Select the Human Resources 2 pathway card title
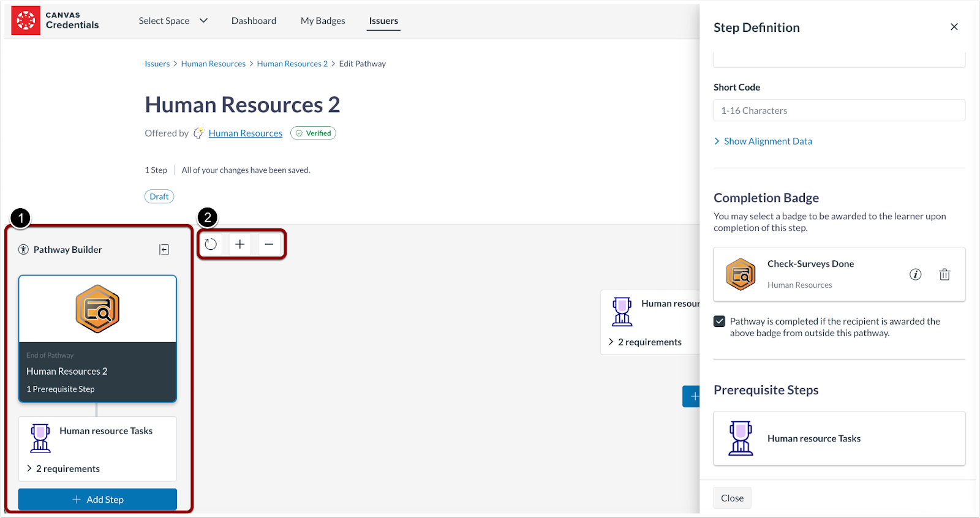Image resolution: width=980 pixels, height=518 pixels. pos(67,371)
